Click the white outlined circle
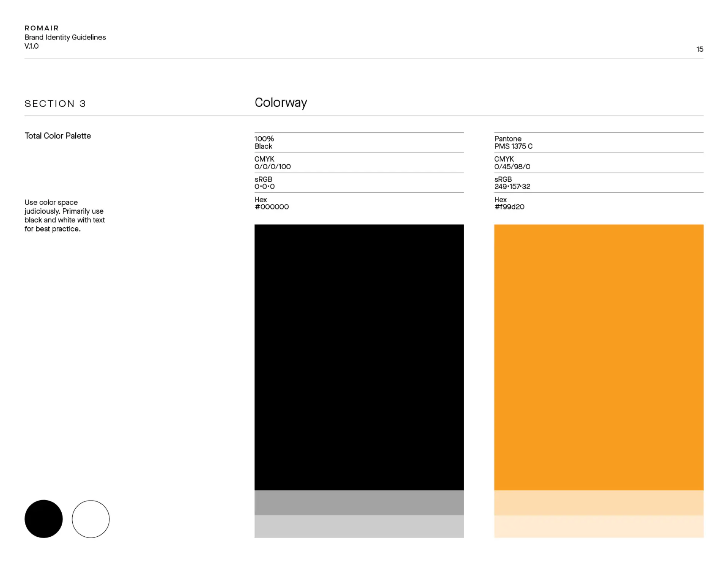The width and height of the screenshot is (728, 563). [x=91, y=519]
